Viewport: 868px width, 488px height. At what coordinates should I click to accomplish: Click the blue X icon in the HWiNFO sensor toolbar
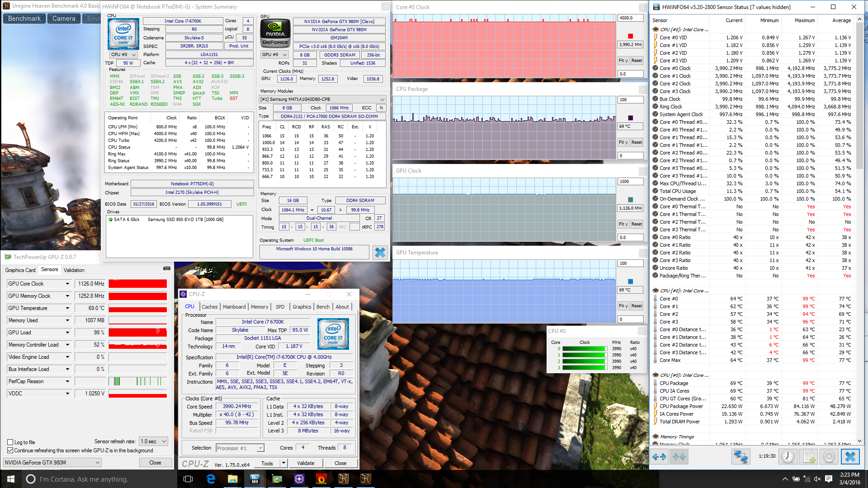[x=850, y=457]
